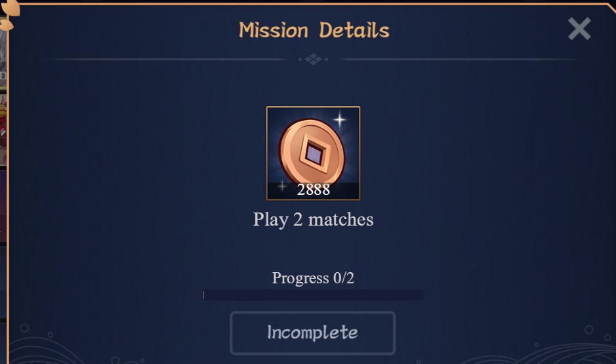
Task: Click the small sparkle beside 2888
Action: point(281,186)
